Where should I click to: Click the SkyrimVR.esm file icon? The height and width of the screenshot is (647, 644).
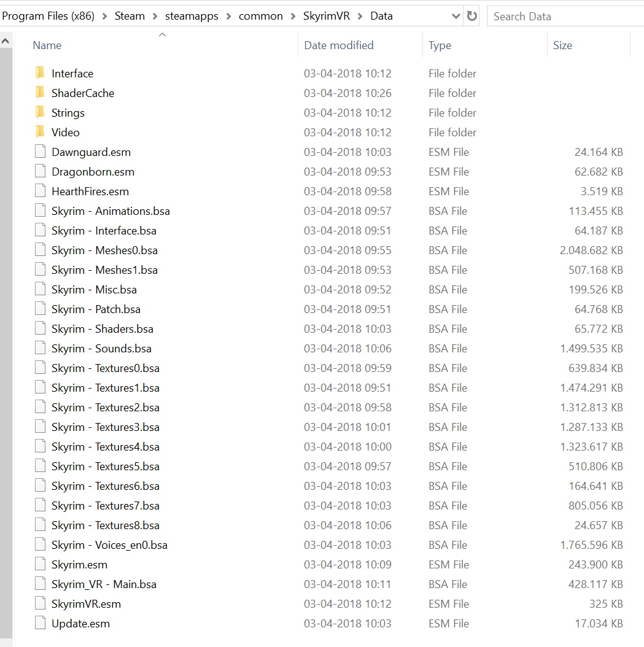coord(40,603)
